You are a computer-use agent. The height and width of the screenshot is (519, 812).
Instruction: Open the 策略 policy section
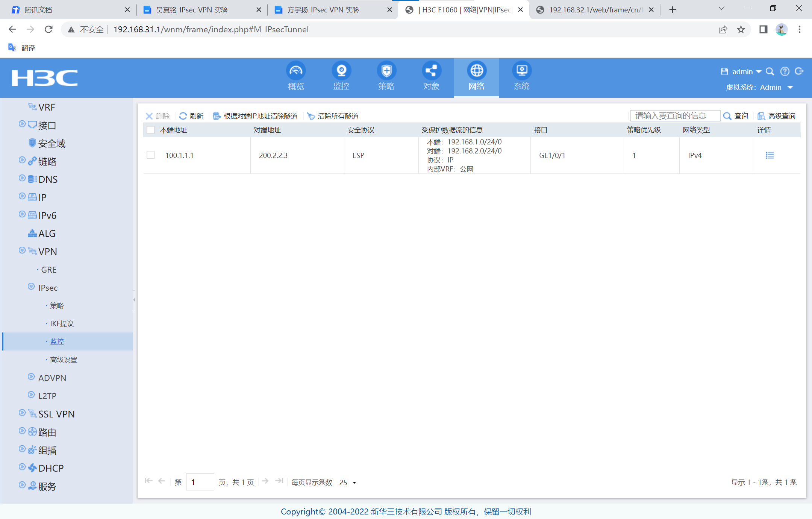pyautogui.click(x=386, y=76)
